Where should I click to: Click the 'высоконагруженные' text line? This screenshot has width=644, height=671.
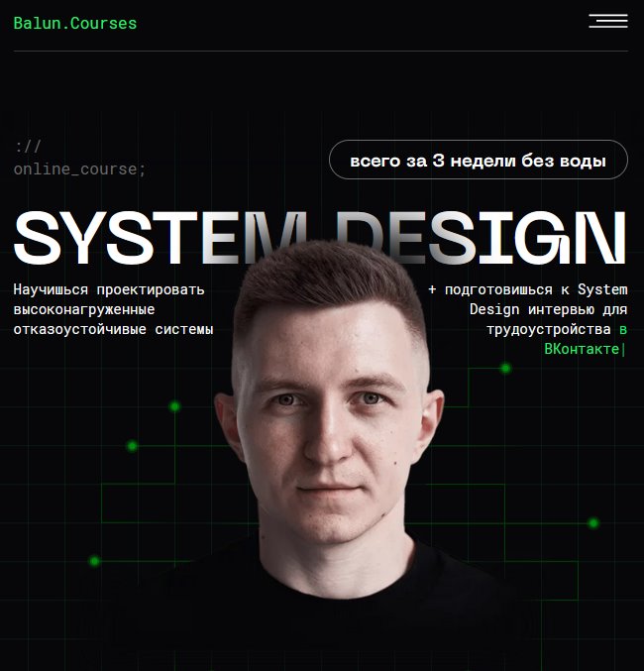[84, 309]
